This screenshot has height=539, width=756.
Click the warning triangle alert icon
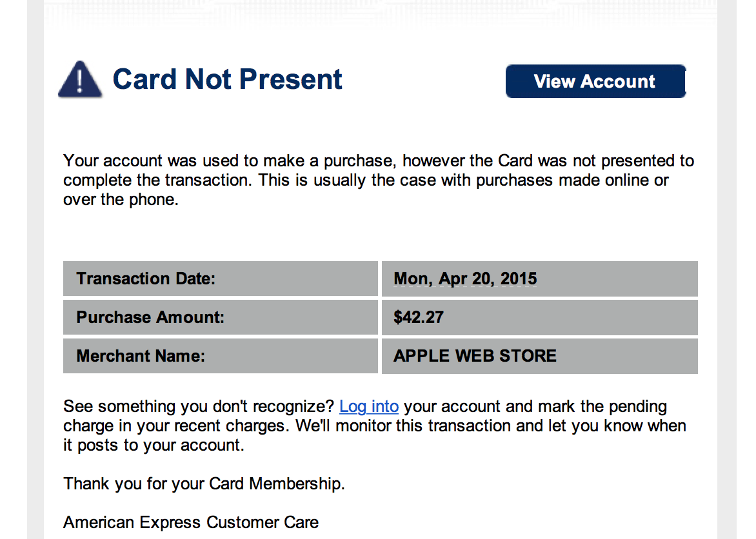tap(80, 80)
